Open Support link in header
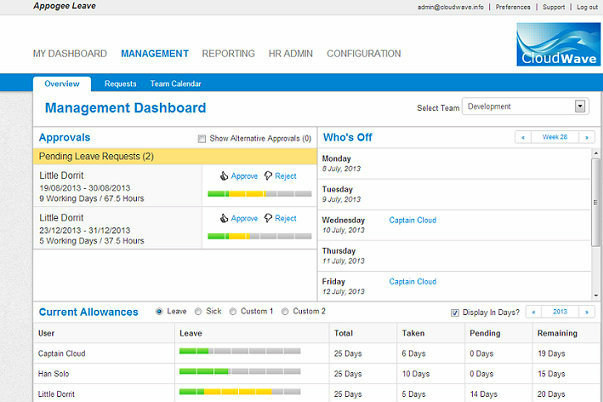This screenshot has height=402, width=603. click(x=554, y=7)
